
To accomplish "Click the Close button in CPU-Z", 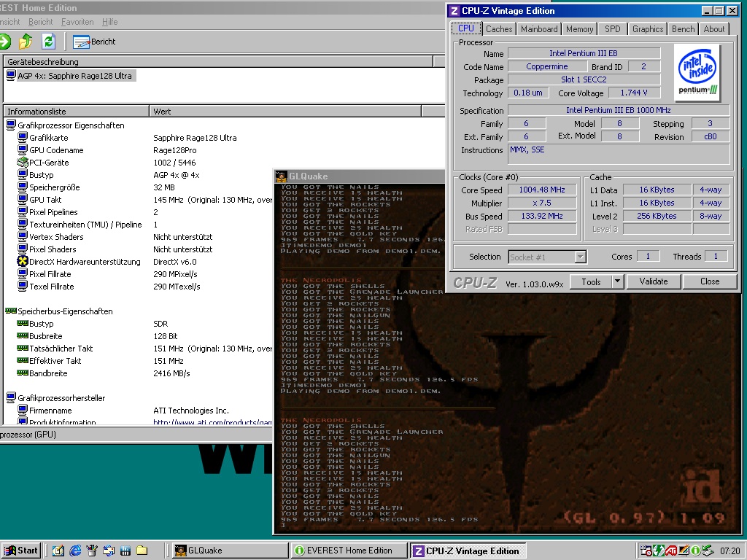I will tap(709, 281).
